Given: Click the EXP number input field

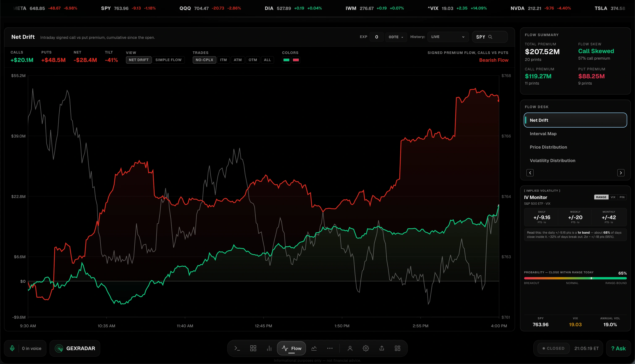Looking at the screenshot, I should point(377,37).
